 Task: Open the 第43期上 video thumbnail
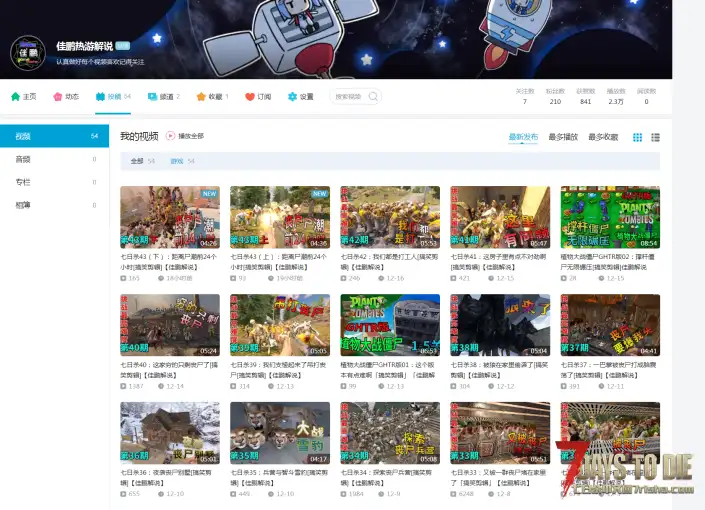coord(280,217)
